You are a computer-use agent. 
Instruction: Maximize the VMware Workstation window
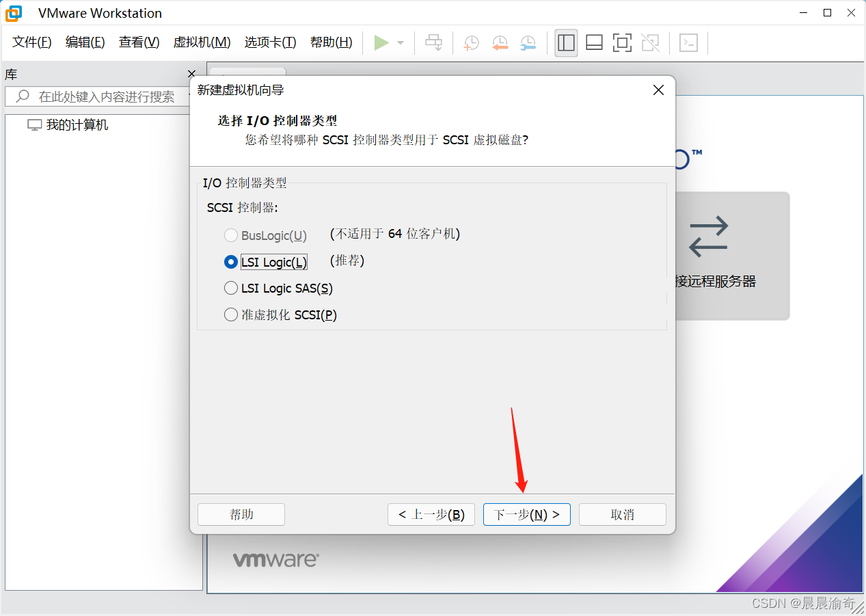pyautogui.click(x=827, y=12)
